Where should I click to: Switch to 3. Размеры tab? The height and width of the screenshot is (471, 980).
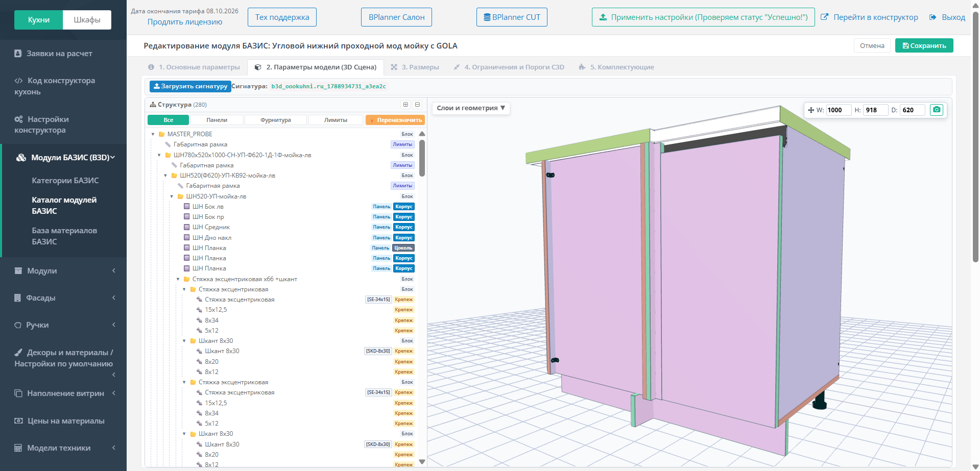(415, 67)
